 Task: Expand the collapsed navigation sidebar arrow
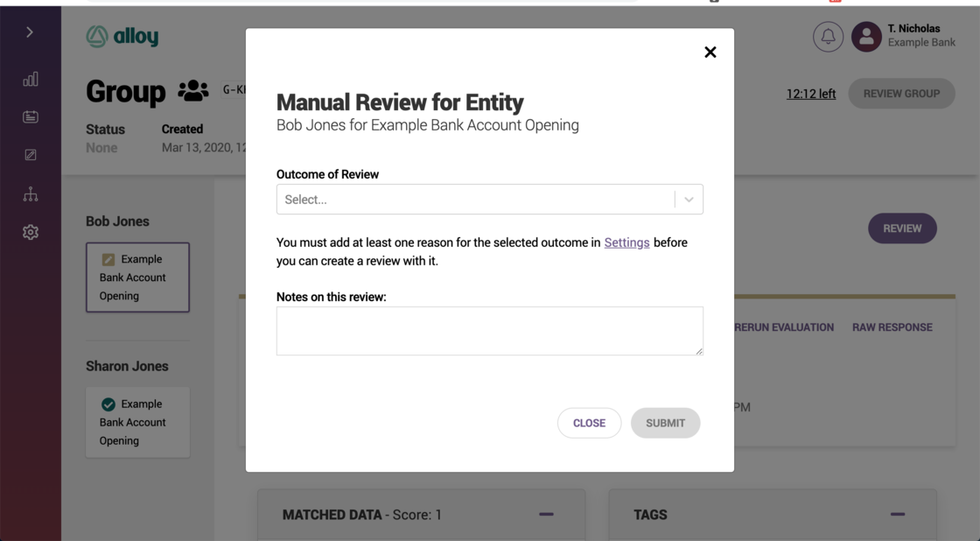(x=30, y=32)
